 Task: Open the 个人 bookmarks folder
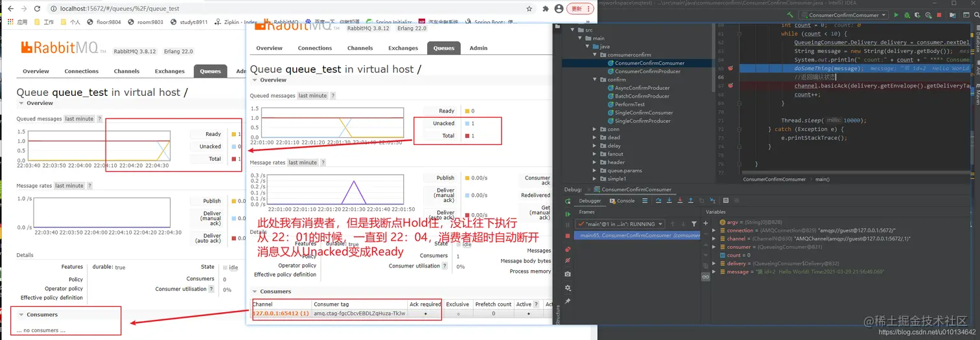click(70, 22)
